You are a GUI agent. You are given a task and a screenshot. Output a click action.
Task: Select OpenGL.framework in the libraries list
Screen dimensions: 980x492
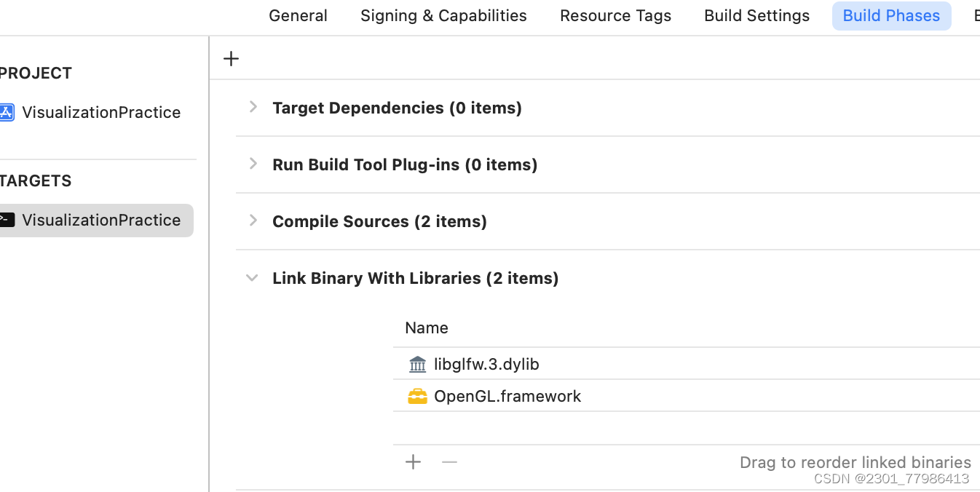click(687, 396)
